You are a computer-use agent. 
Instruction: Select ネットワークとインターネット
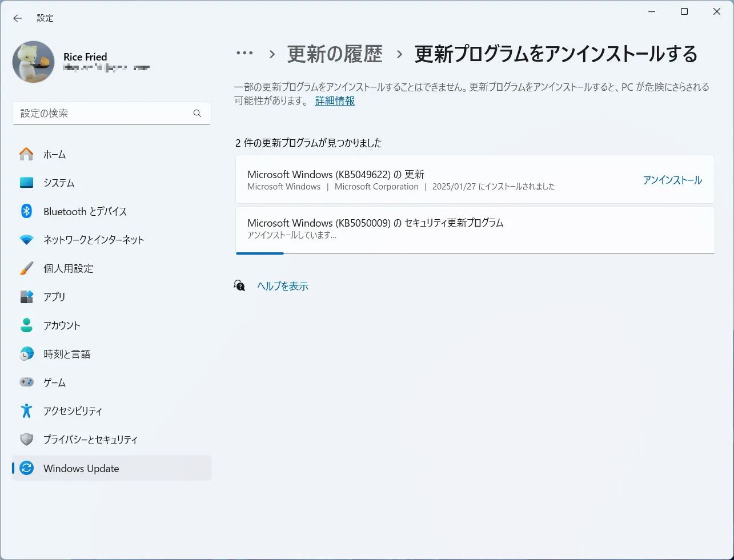(111, 240)
